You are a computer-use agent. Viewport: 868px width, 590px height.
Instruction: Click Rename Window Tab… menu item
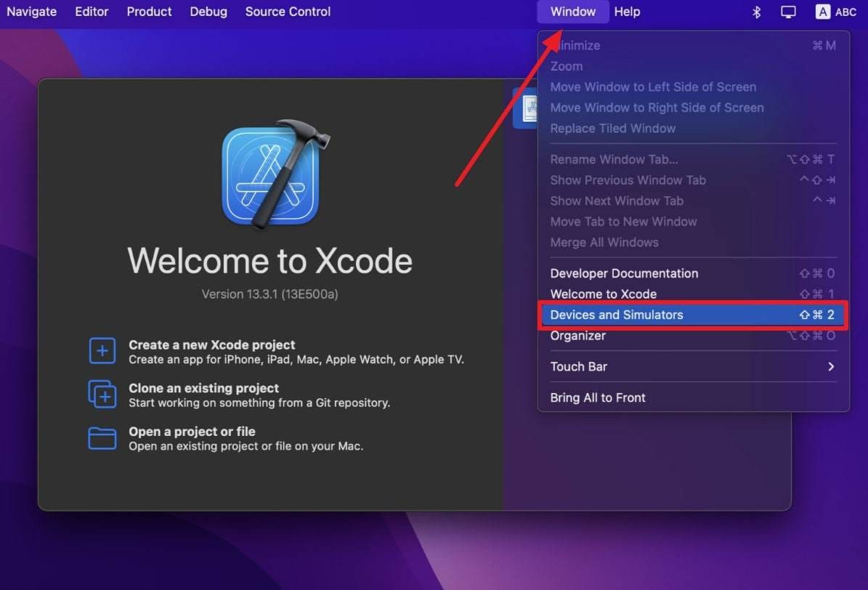[x=693, y=160]
